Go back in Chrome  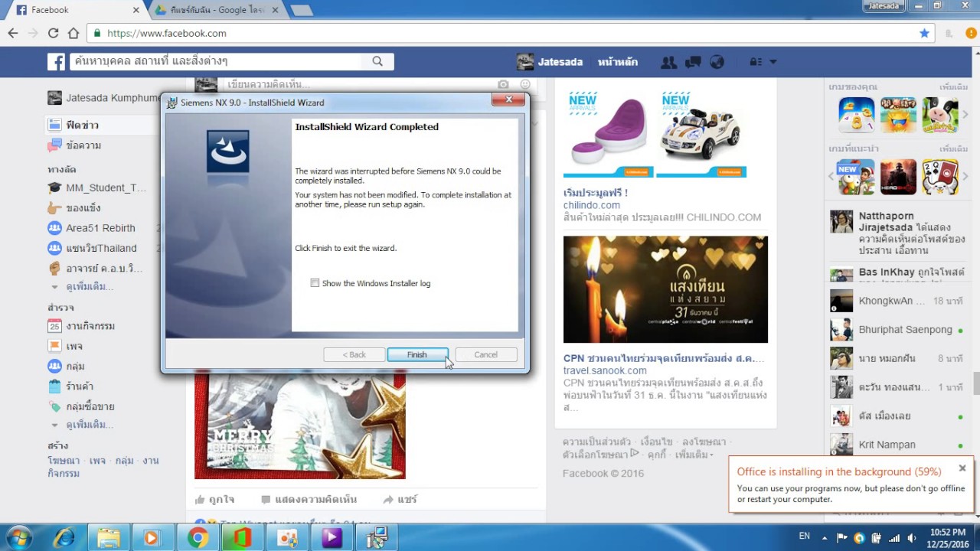[13, 33]
